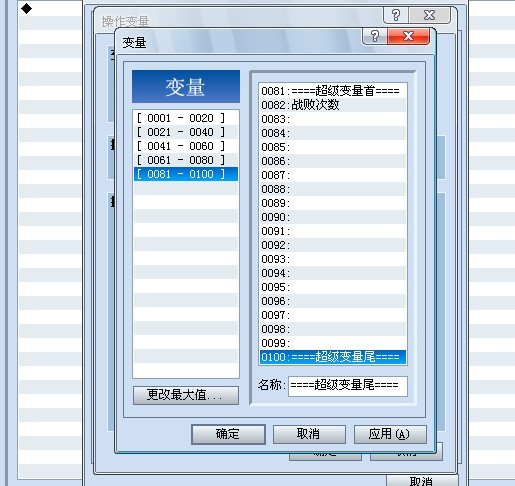
Task: Select empty variable 0093
Action: click(333, 259)
